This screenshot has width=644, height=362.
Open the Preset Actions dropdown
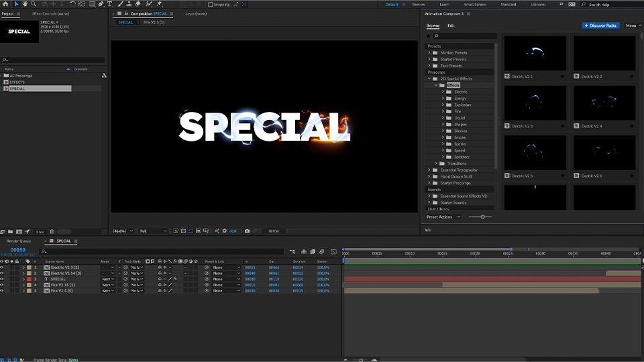click(443, 217)
